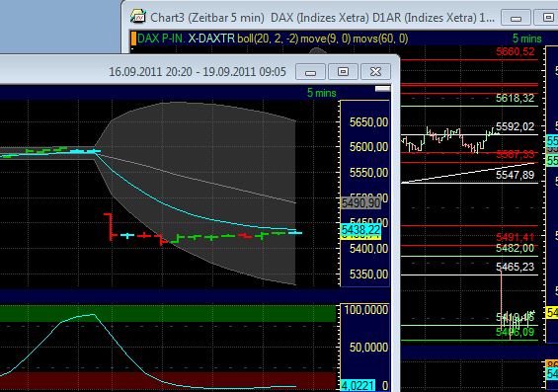Click the 50,0000 oscillator axis label

tap(368, 348)
